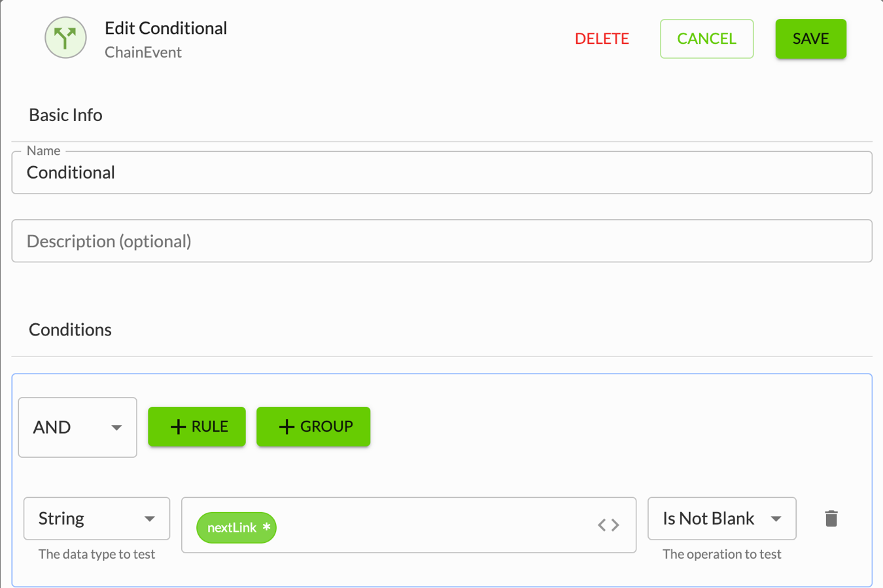Delete the rule with trash icon
This screenshot has width=883, height=588.
831,519
